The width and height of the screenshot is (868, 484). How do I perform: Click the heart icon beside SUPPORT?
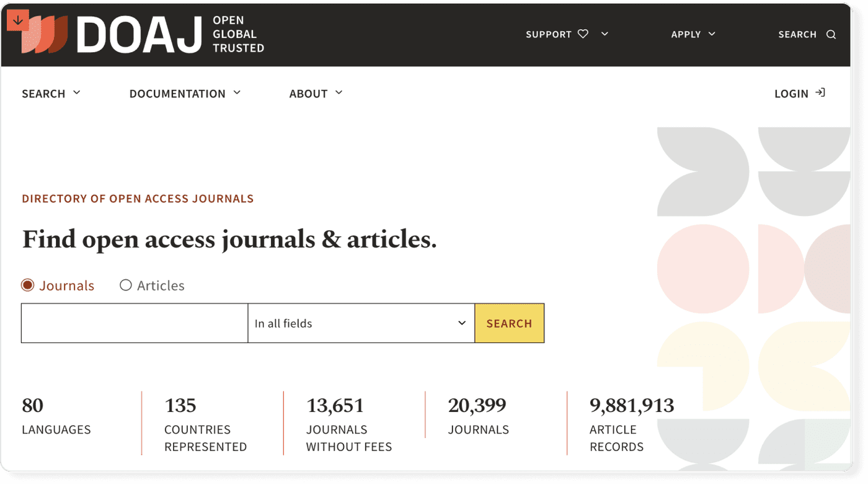click(x=583, y=34)
